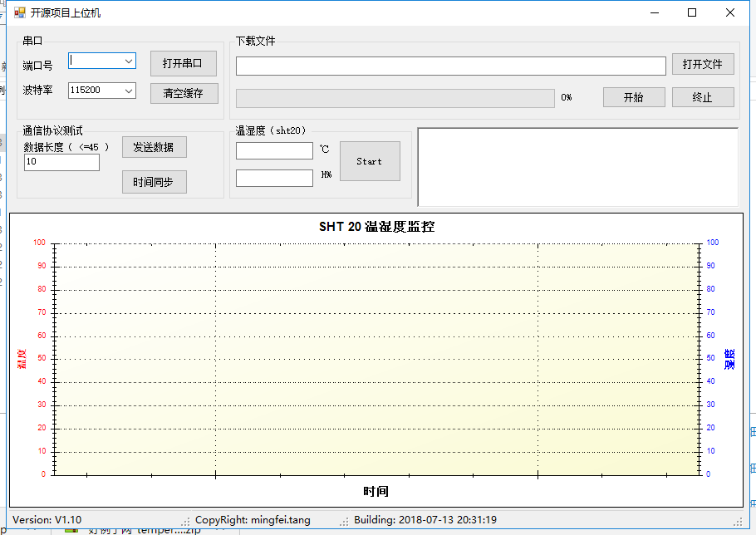Click Version: V1.10 in status bar
Screen dimensions: 756x535
47,520
